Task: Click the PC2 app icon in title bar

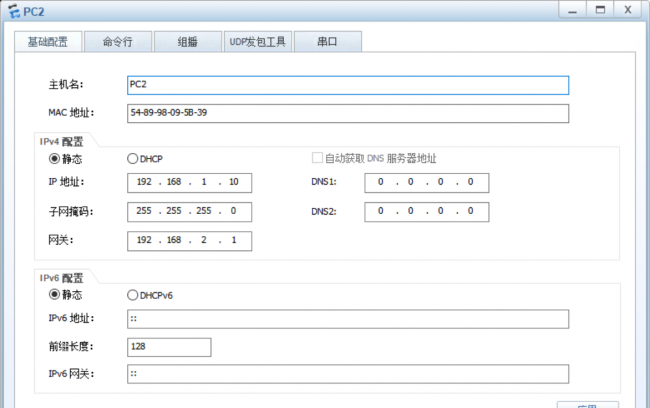Action: (14, 11)
